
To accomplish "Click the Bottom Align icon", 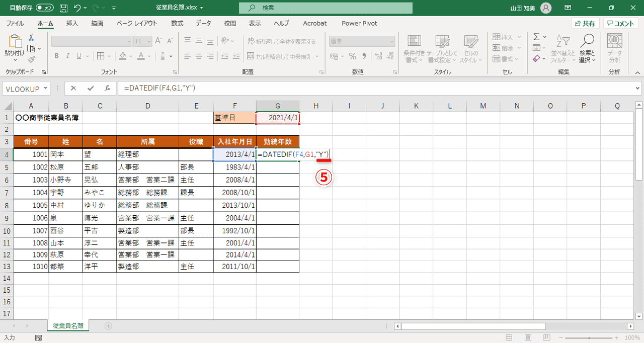I will click(211, 41).
